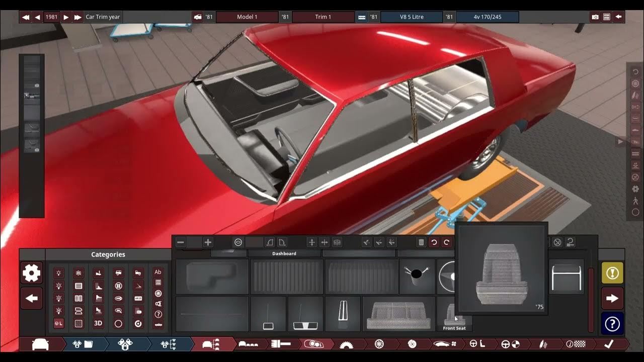The width and height of the screenshot is (644, 362).
Task: Open the yellow warning notifications button
Action: click(612, 273)
